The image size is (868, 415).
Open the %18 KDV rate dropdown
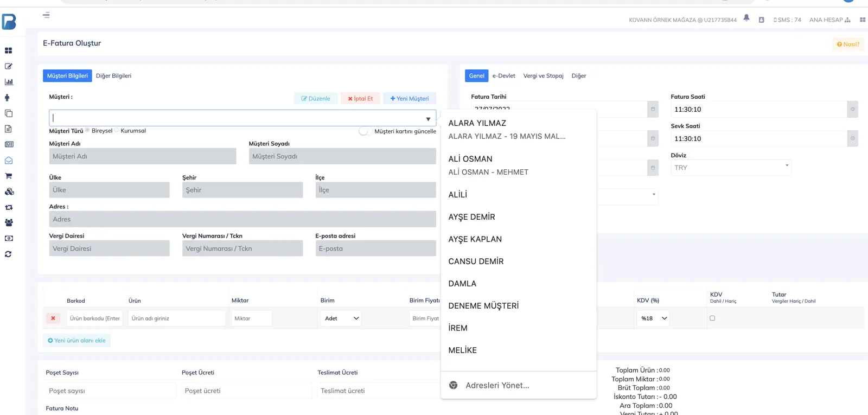653,318
